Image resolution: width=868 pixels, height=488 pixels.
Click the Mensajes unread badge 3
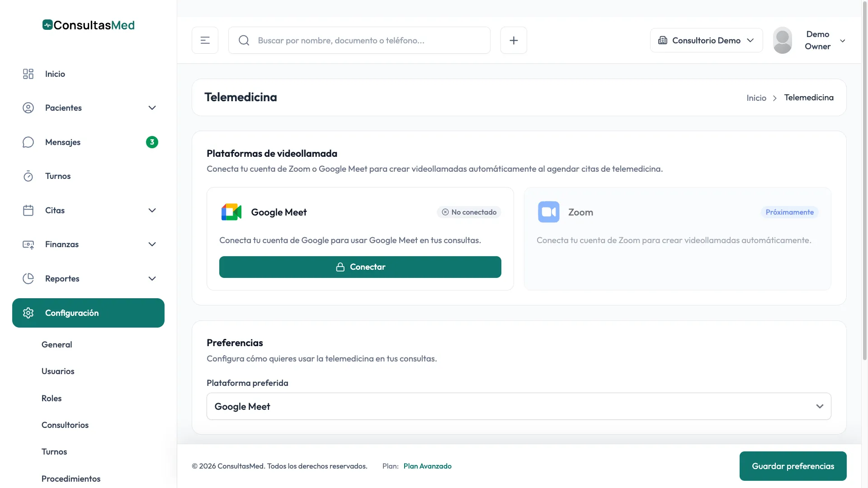[152, 142]
